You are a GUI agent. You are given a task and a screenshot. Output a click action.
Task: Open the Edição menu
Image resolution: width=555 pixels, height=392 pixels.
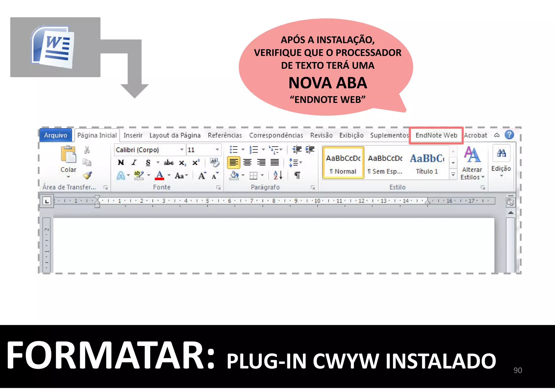point(501,161)
